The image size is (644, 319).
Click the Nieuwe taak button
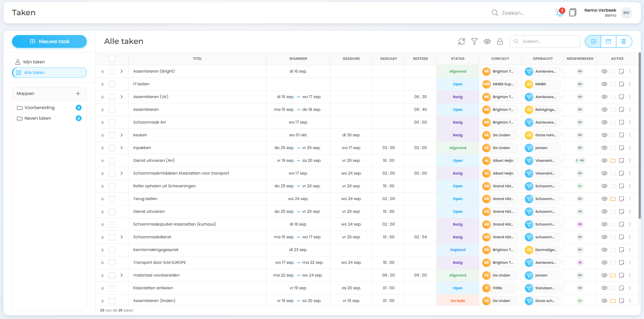coord(49,41)
